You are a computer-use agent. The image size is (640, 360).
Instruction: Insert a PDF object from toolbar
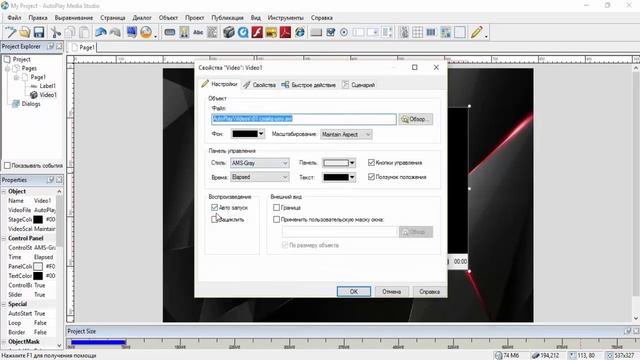[285, 32]
